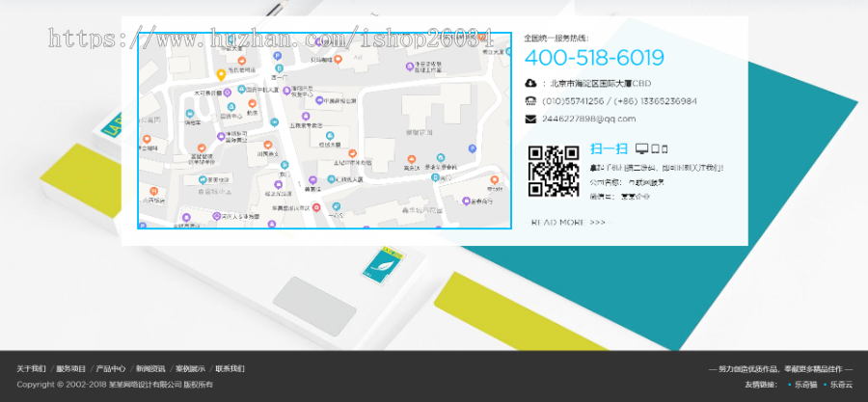This screenshot has width=868, height=402.
Task: Open 联系我们 in the footer
Action: coord(230,369)
